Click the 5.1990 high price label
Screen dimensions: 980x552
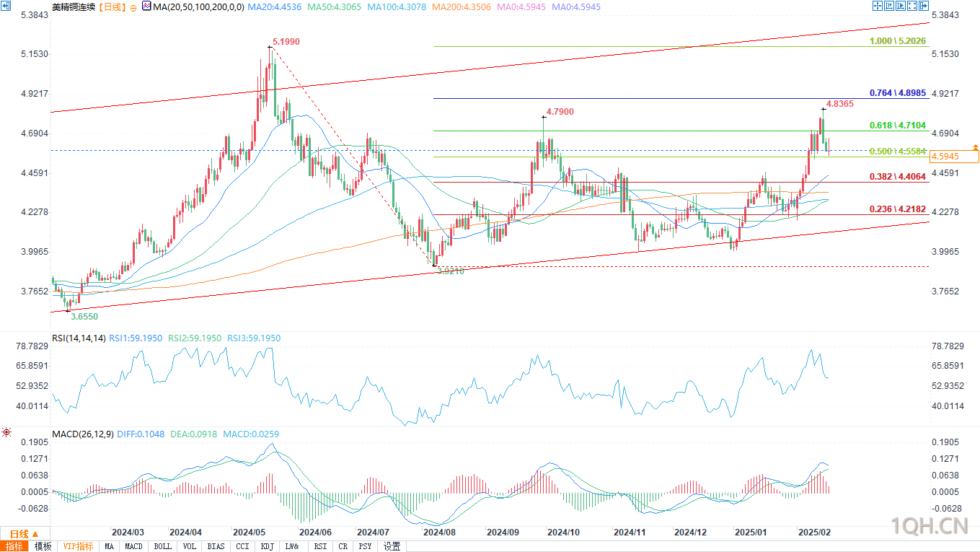coord(286,43)
